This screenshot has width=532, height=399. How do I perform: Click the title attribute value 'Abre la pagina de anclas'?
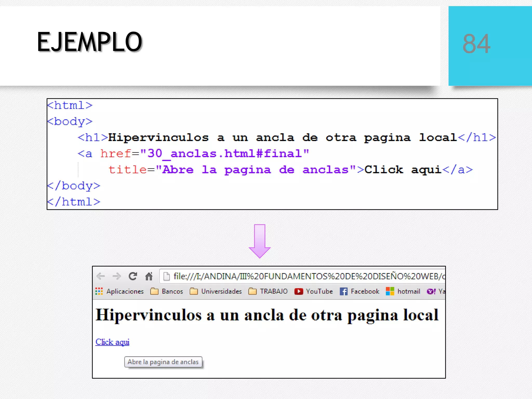pos(256,170)
